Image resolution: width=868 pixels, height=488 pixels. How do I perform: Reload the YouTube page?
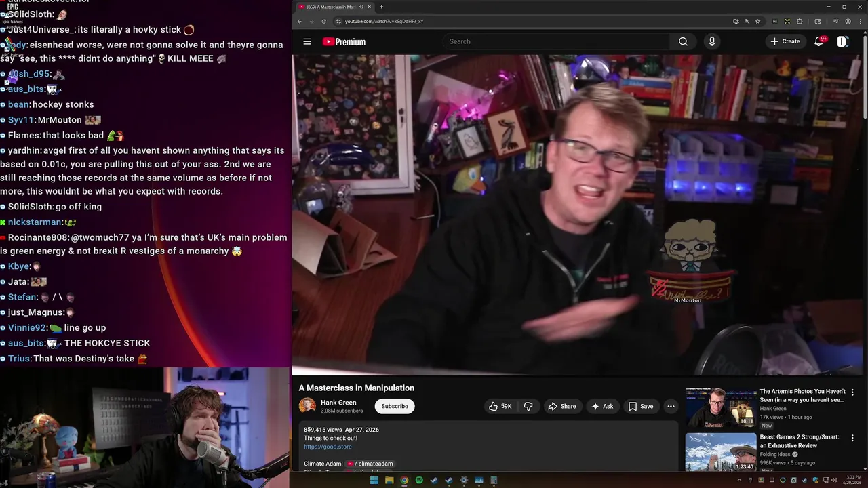325,21
